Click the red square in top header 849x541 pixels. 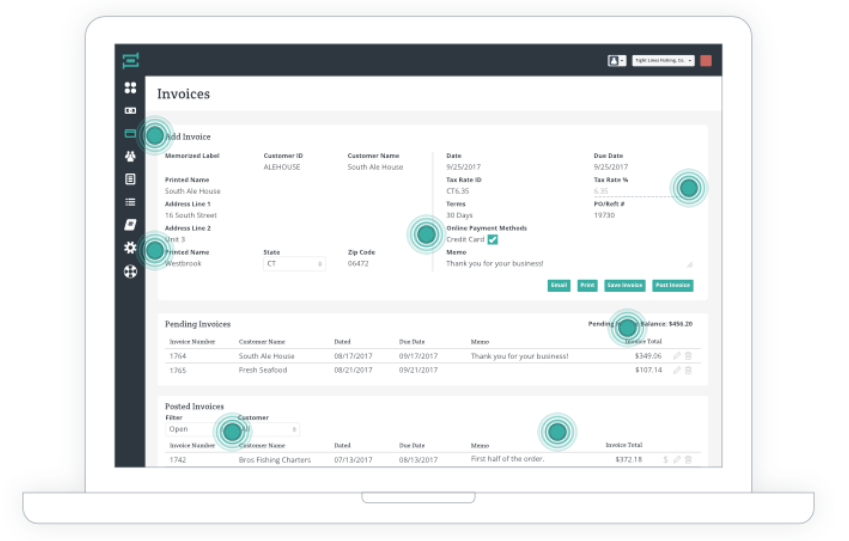[x=706, y=61]
